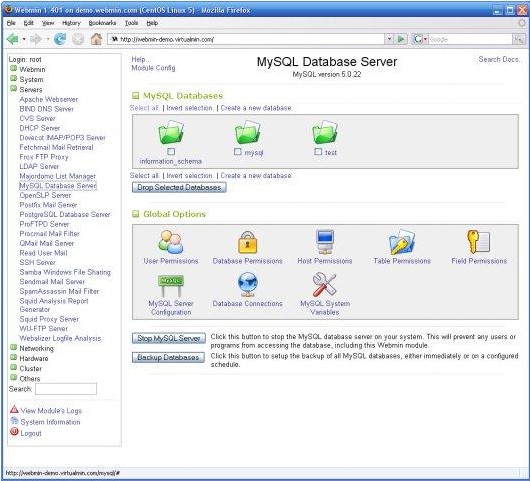This screenshot has height=481, width=530.
Task: Tick the mysql database checkbox
Action: coord(238,152)
